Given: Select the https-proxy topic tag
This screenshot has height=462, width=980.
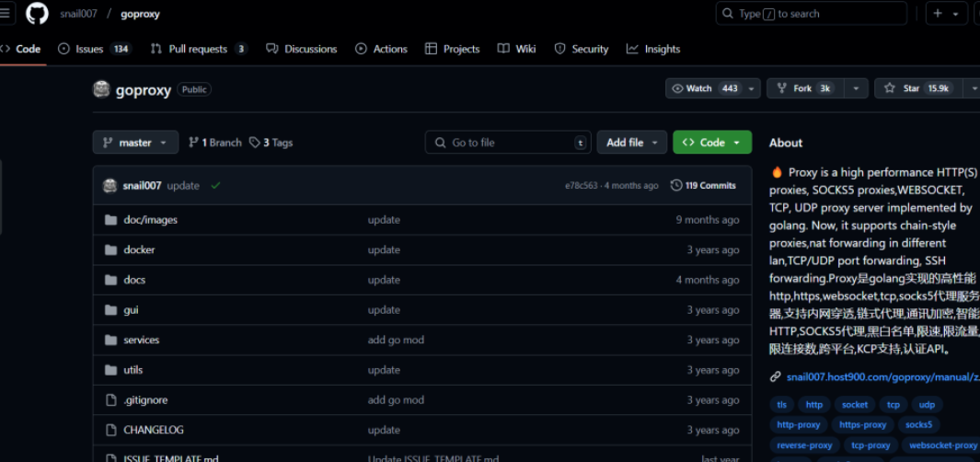Looking at the screenshot, I should click(x=862, y=425).
